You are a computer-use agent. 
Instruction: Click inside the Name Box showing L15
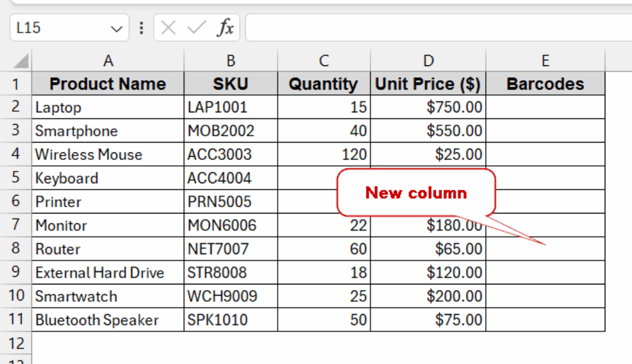[x=62, y=27]
